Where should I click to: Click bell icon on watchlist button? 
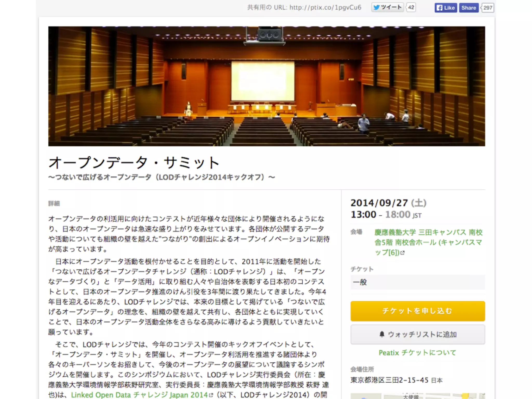382,334
